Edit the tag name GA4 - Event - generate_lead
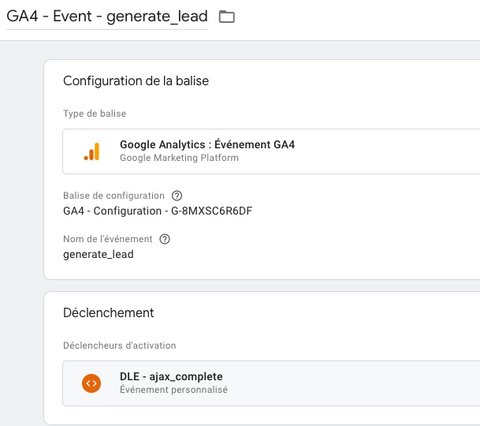Viewport: 480px width, 426px height. point(107,16)
